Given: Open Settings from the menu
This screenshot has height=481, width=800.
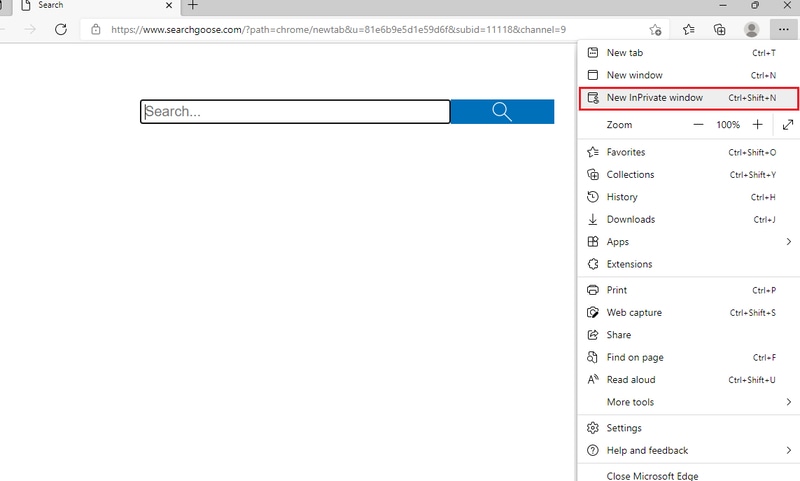Looking at the screenshot, I should click(x=688, y=428).
